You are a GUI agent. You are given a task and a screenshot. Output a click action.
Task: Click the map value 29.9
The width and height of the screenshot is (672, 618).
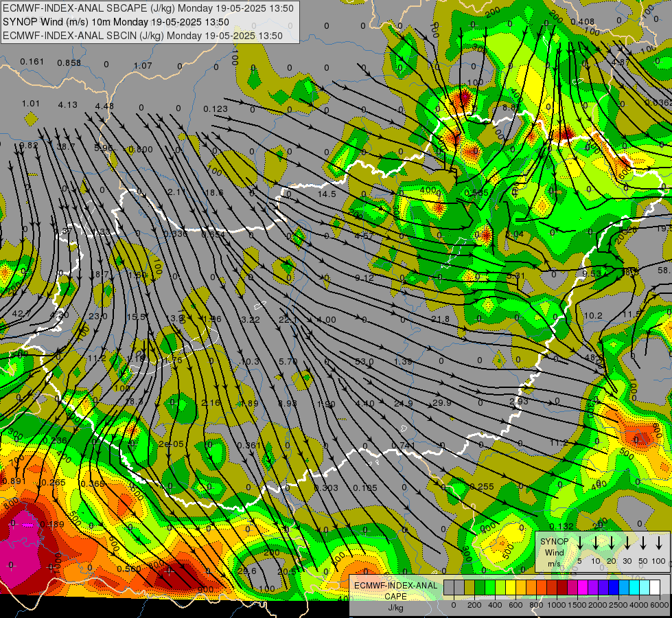coord(442,402)
